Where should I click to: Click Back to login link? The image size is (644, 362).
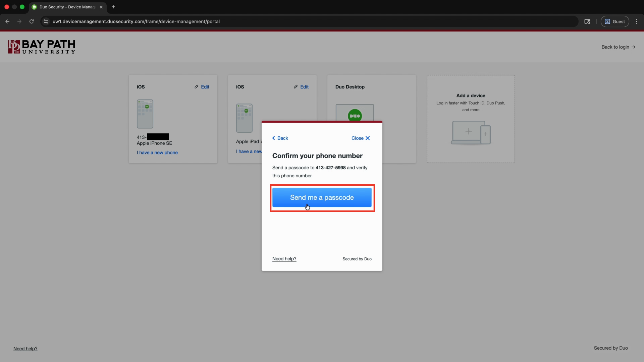point(618,47)
